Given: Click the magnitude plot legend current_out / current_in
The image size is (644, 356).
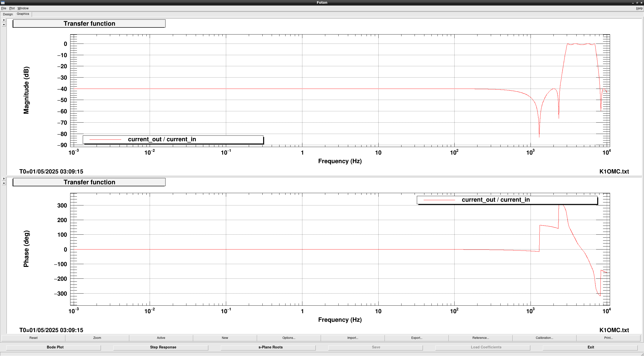Looking at the screenshot, I should pos(173,139).
